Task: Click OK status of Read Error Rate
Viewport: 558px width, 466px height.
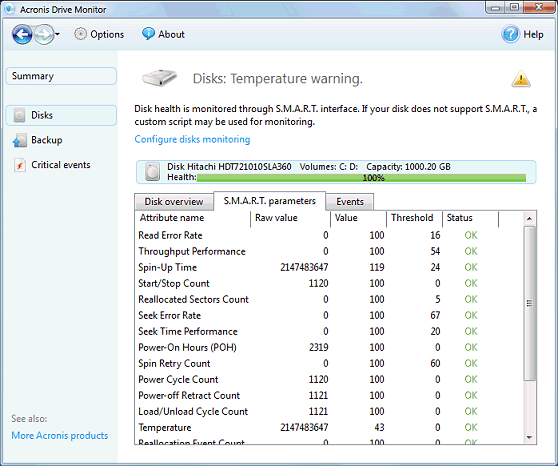Action: click(x=471, y=235)
